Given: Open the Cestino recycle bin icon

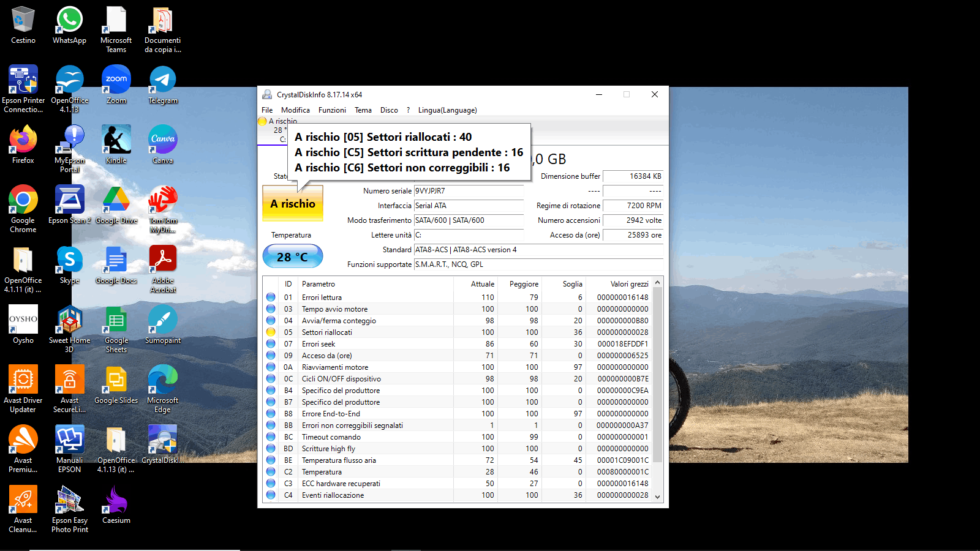Looking at the screenshot, I should click(x=23, y=24).
